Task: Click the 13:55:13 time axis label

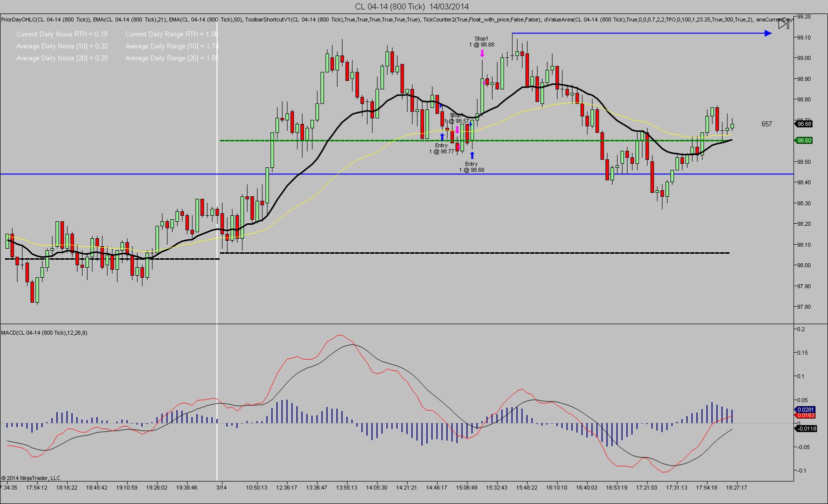Action: tap(346, 488)
